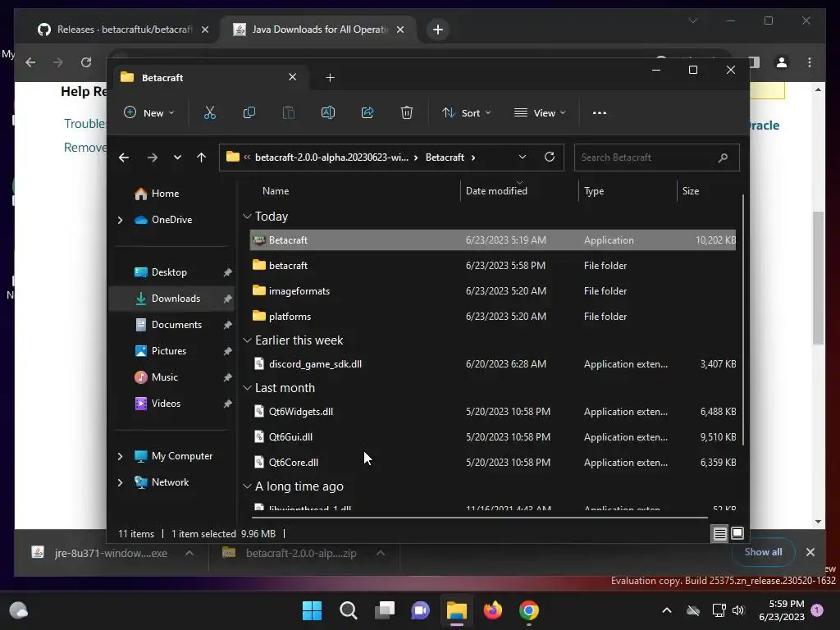Sort by Date modified column header
This screenshot has width=840, height=630.
(x=496, y=191)
